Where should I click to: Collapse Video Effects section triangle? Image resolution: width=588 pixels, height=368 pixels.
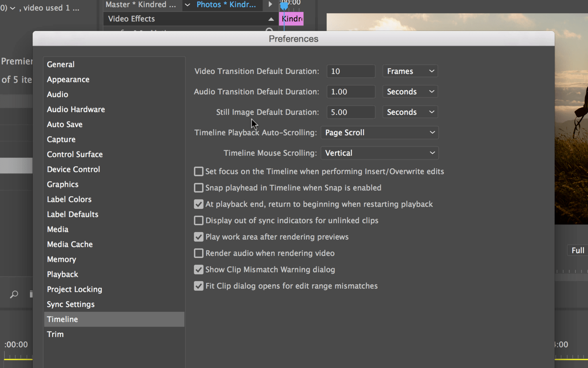[x=271, y=19]
